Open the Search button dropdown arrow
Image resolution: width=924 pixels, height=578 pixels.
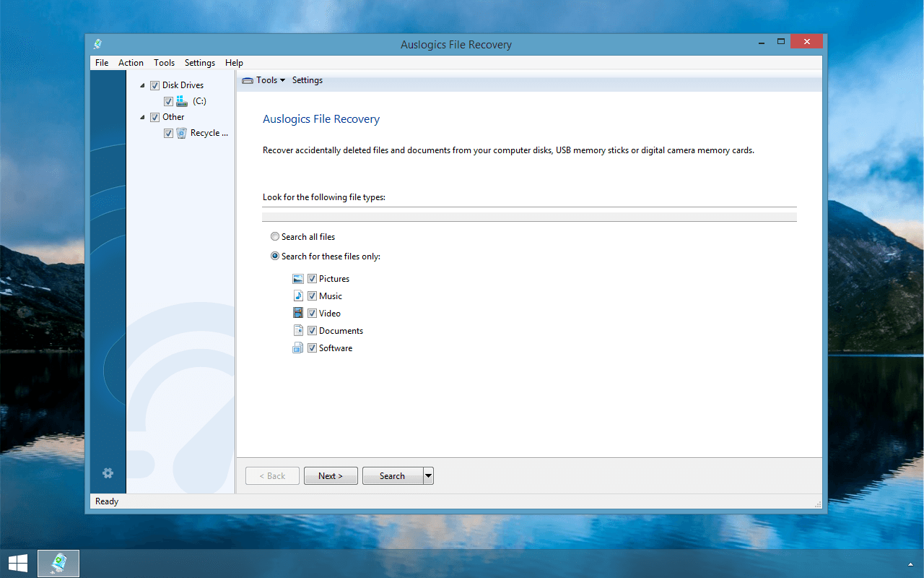pyautogui.click(x=428, y=475)
